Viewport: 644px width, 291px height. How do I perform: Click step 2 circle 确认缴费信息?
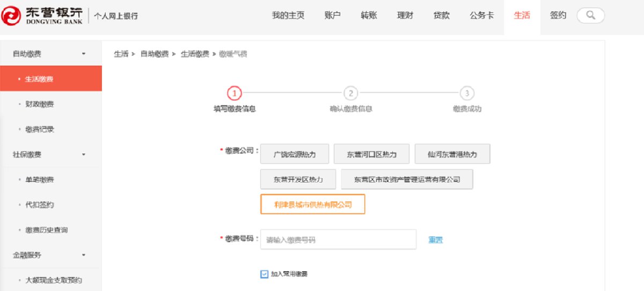[350, 93]
